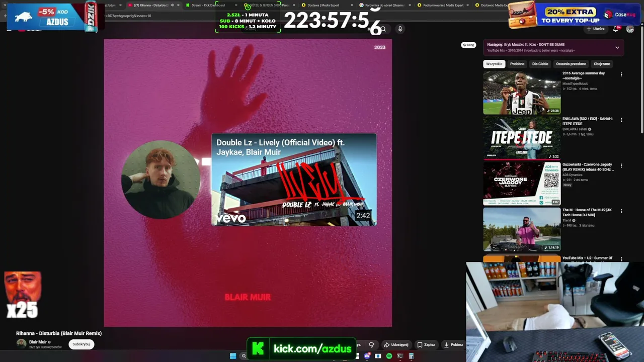Open Spotify from the taskbar
This screenshot has height=362, width=644.
389,356
